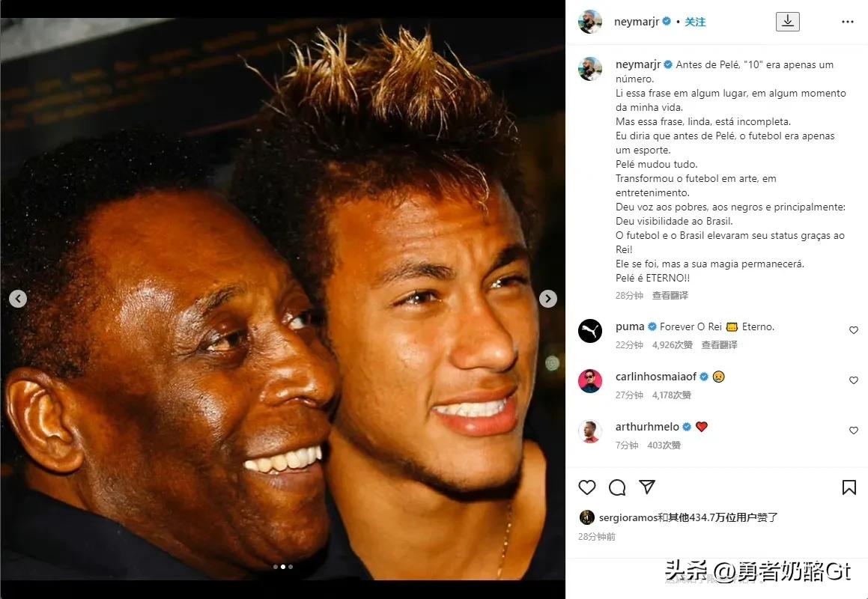
Task: Save the post using the bookmark icon
Action: [x=849, y=487]
